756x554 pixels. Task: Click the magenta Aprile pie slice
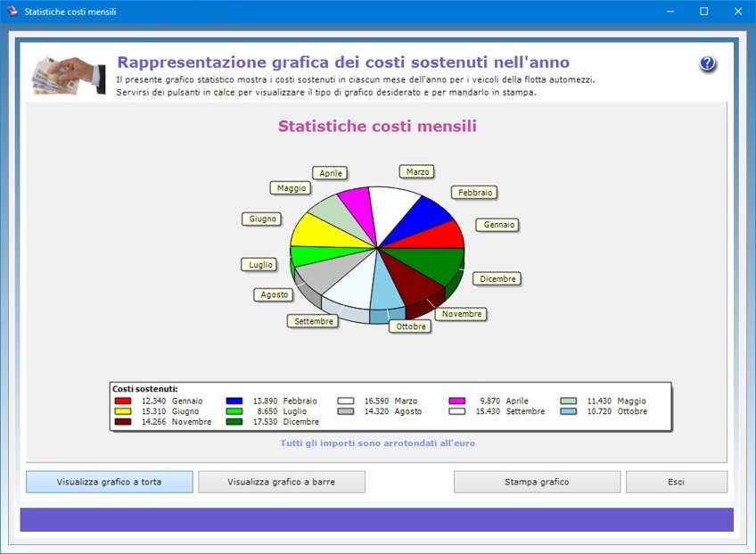click(x=359, y=209)
